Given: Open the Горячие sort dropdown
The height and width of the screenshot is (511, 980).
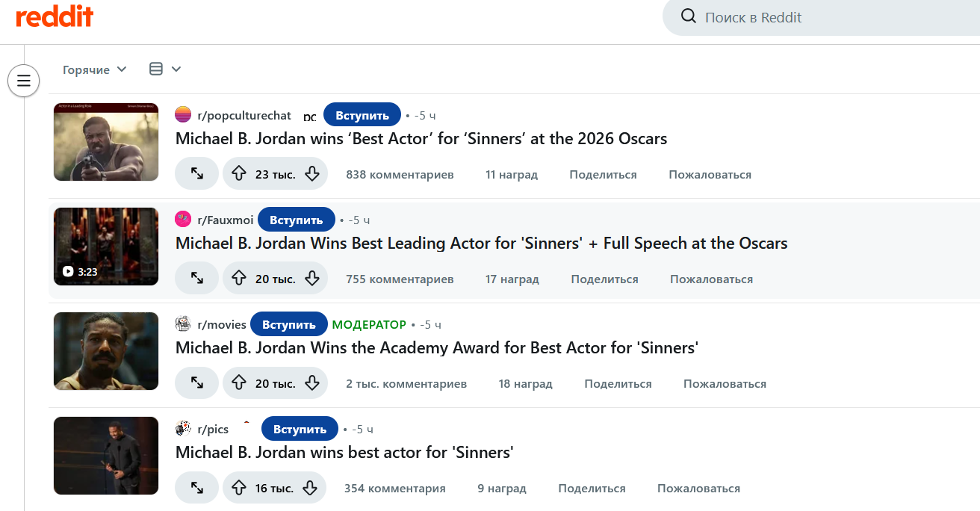Looking at the screenshot, I should (95, 69).
